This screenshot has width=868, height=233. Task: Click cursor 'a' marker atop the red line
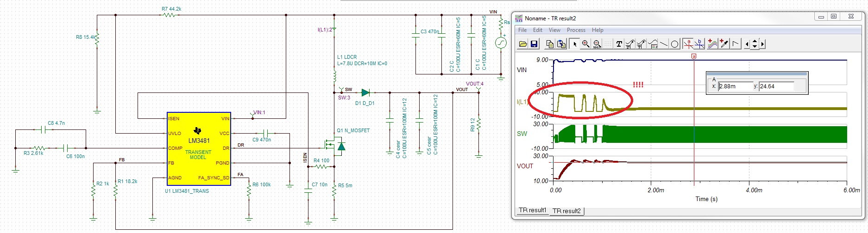694,56
